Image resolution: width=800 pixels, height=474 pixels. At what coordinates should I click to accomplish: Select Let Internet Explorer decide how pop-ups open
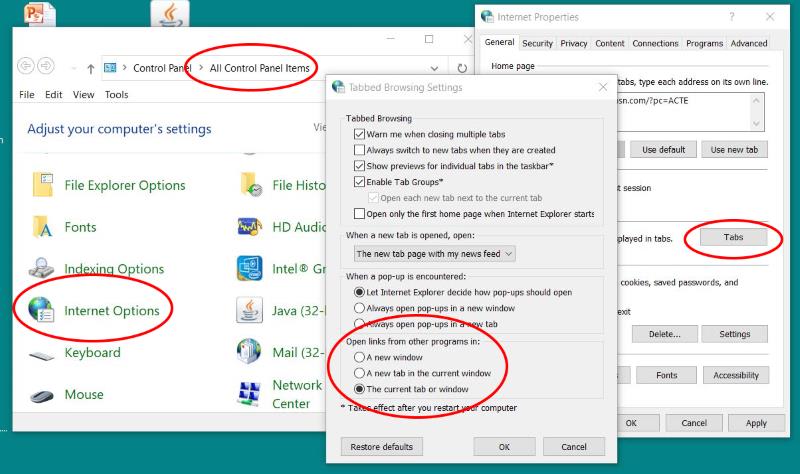click(x=359, y=292)
